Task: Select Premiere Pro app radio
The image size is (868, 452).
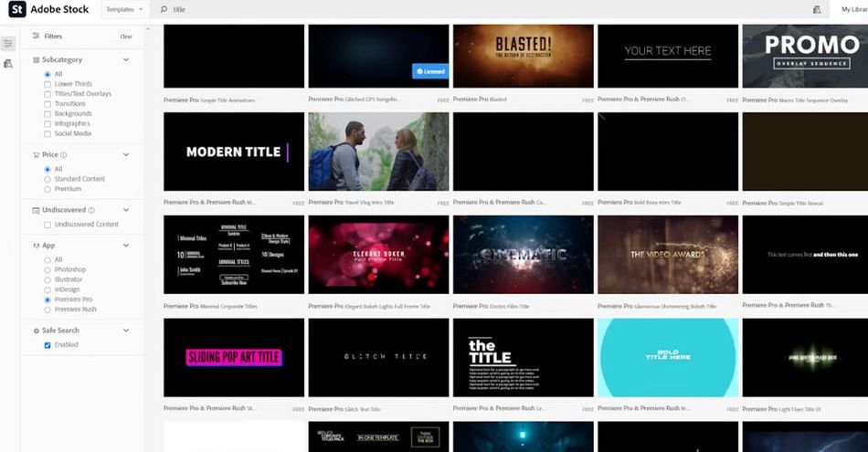Action: point(47,300)
